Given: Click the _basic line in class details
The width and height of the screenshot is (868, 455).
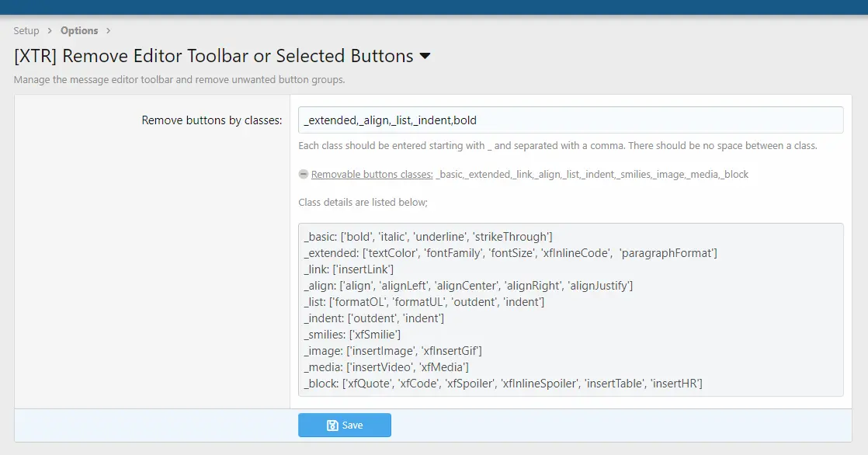Looking at the screenshot, I should click(x=429, y=237).
